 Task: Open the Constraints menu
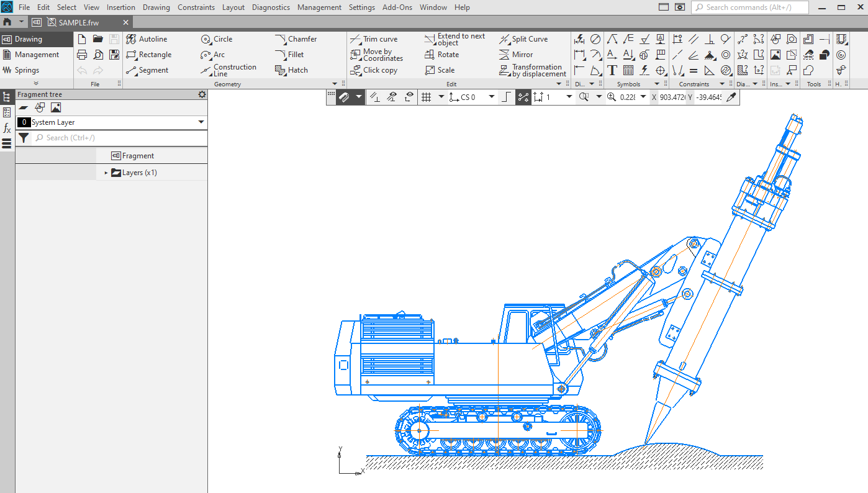tap(196, 7)
